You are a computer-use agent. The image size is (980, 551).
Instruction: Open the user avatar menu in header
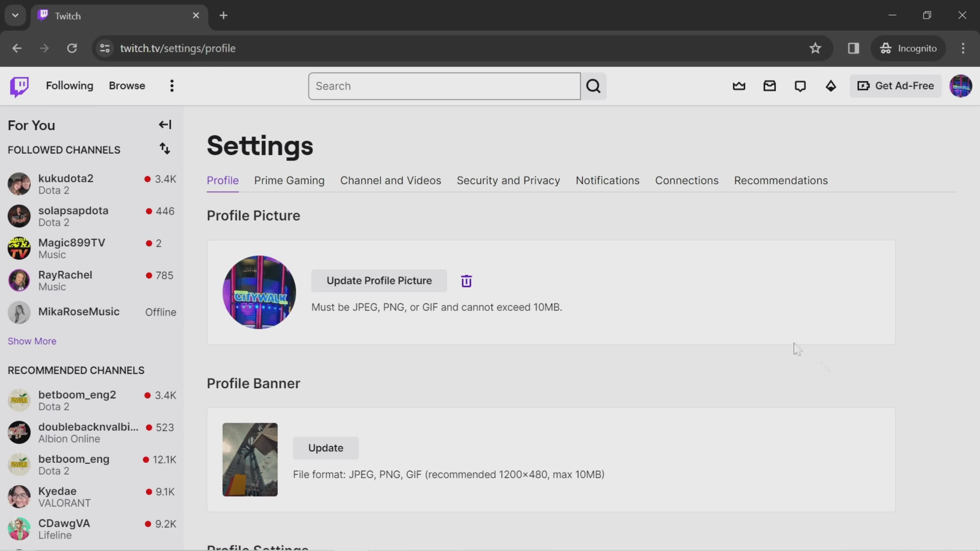pyautogui.click(x=961, y=86)
